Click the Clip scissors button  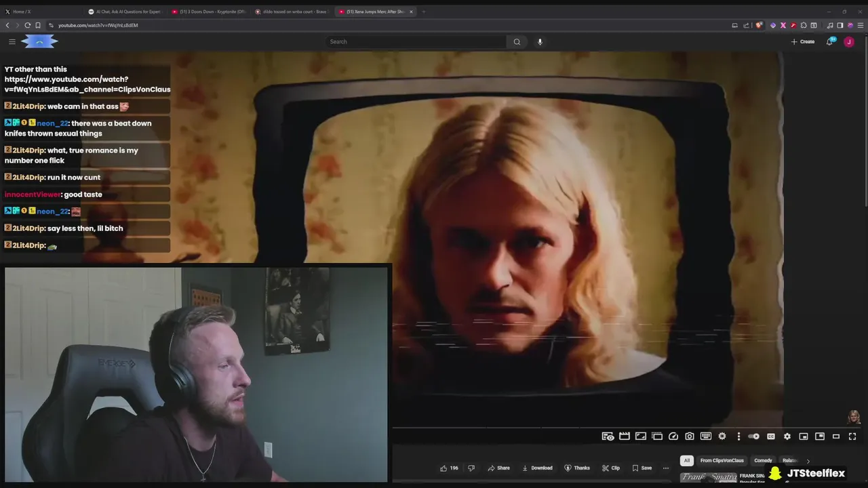tap(611, 468)
